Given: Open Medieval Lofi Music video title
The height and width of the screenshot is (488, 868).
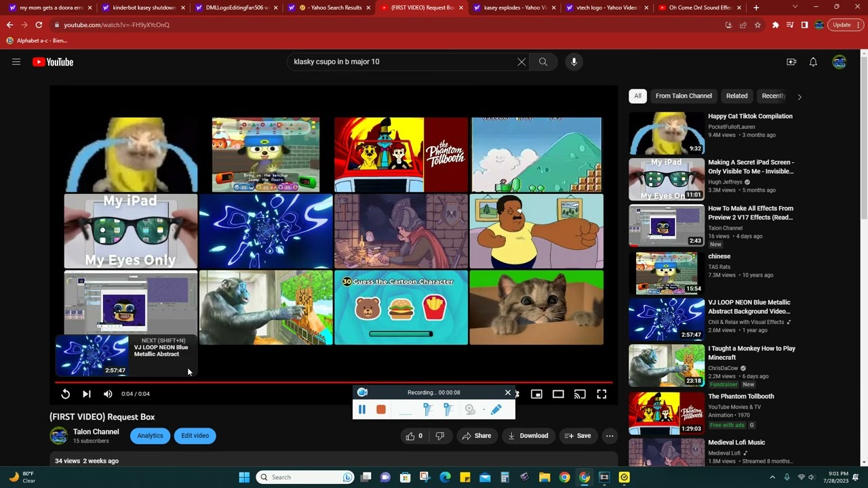Looking at the screenshot, I should pyautogui.click(x=736, y=443).
